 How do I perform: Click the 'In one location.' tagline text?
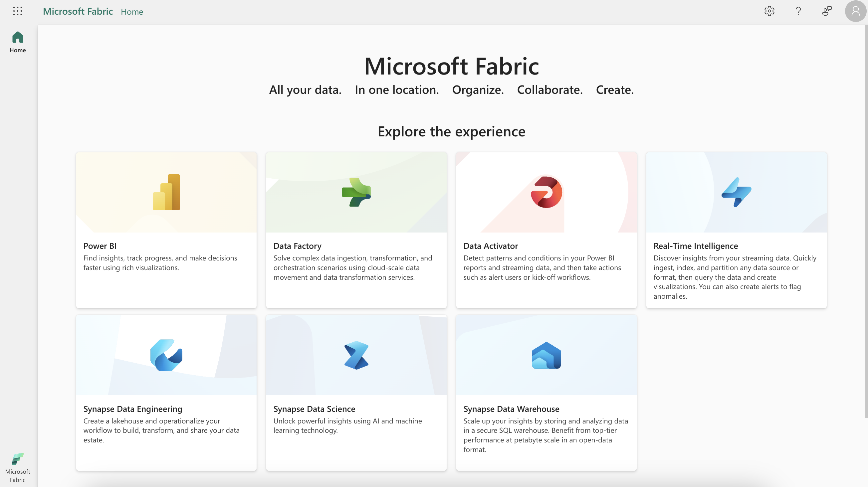click(x=397, y=89)
